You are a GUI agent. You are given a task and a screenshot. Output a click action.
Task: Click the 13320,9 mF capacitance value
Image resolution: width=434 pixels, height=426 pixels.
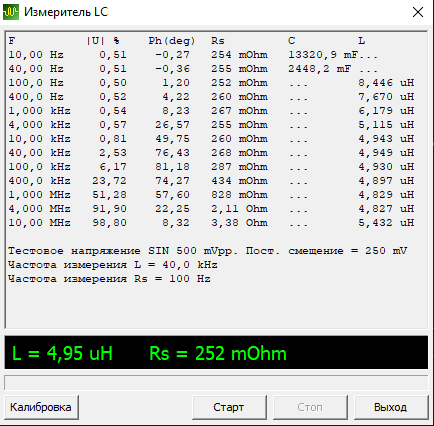tap(323, 55)
